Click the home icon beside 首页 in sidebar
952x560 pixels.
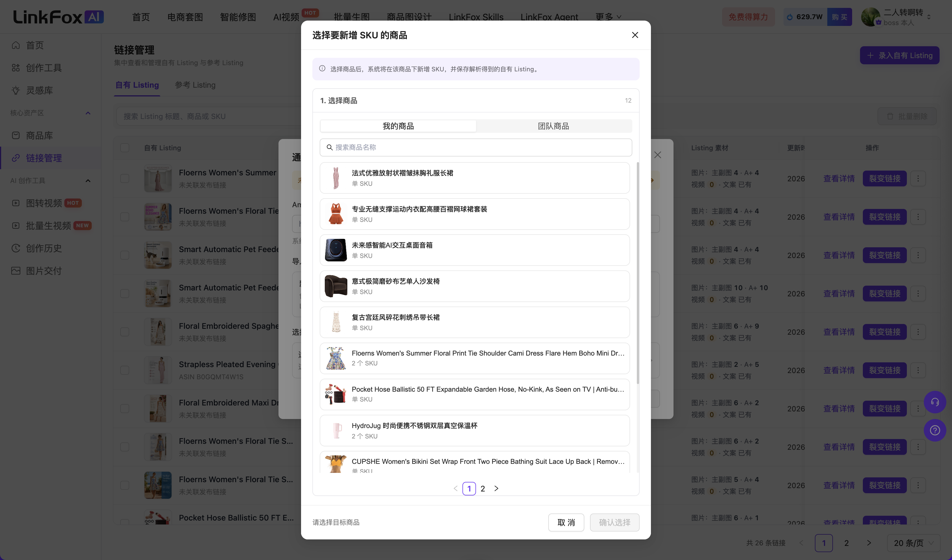tap(16, 45)
